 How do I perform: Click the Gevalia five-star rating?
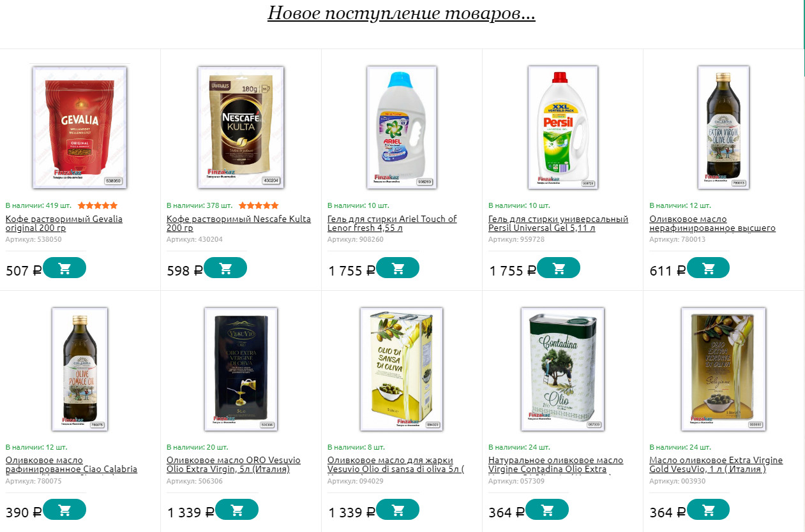click(98, 205)
